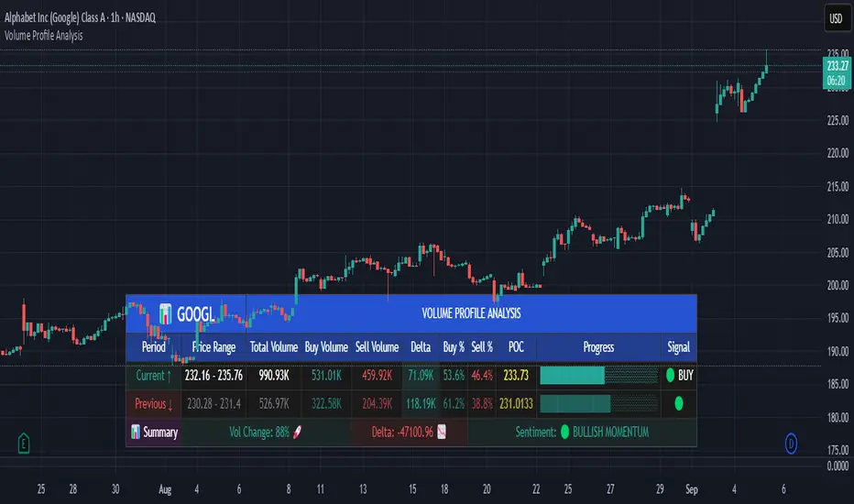The height and width of the screenshot is (504, 854).
Task: Click the Summary row label
Action: 160,433
